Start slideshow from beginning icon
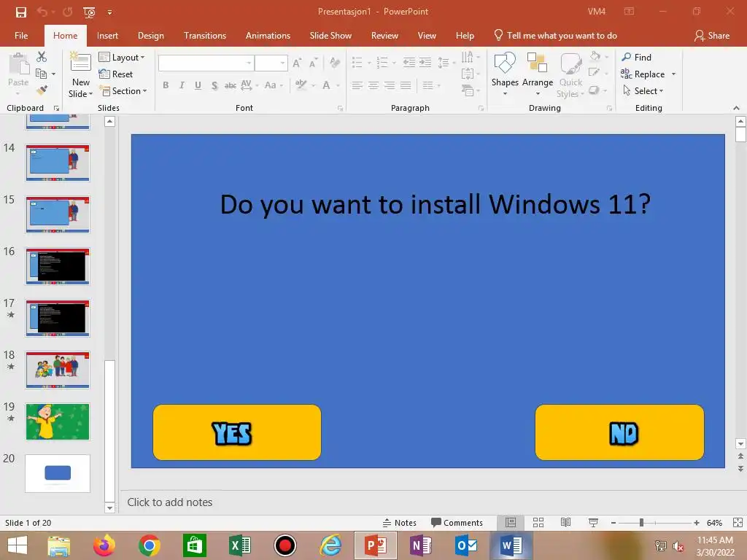This screenshot has width=747, height=560. pyautogui.click(x=89, y=12)
